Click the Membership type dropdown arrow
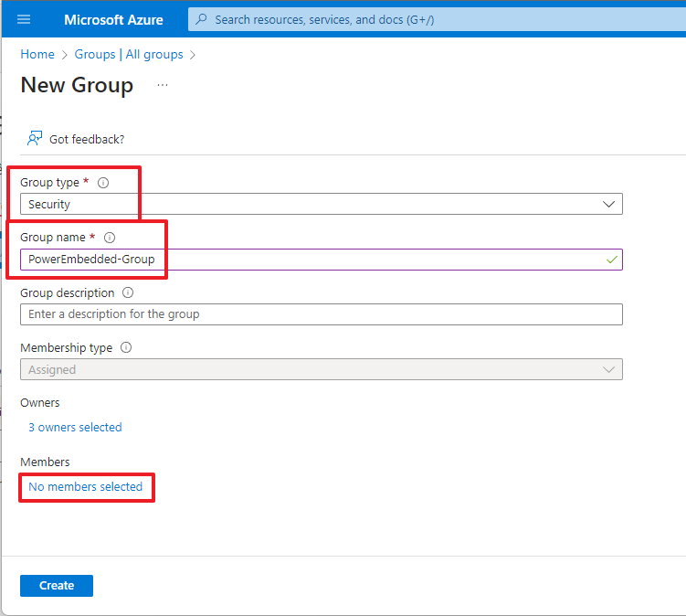686x616 pixels. [x=609, y=370]
